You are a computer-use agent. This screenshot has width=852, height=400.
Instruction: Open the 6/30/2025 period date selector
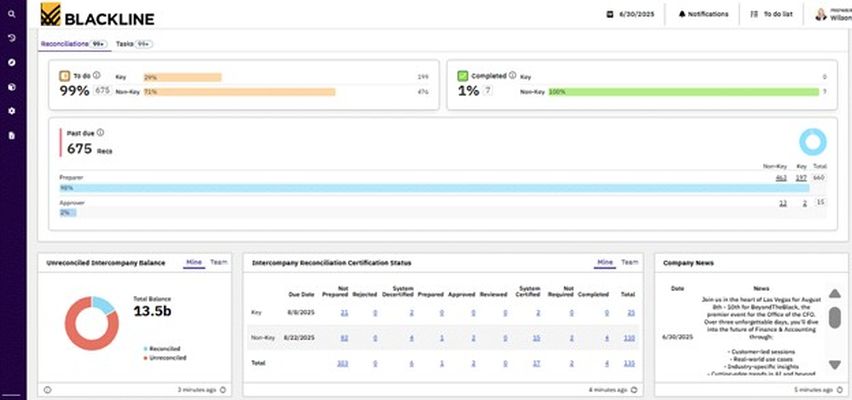(x=630, y=14)
